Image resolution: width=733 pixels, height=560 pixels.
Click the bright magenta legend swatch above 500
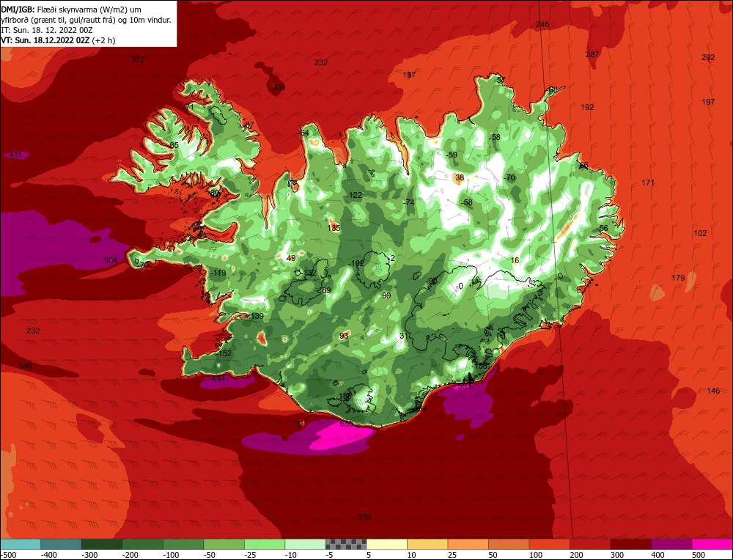(712, 544)
